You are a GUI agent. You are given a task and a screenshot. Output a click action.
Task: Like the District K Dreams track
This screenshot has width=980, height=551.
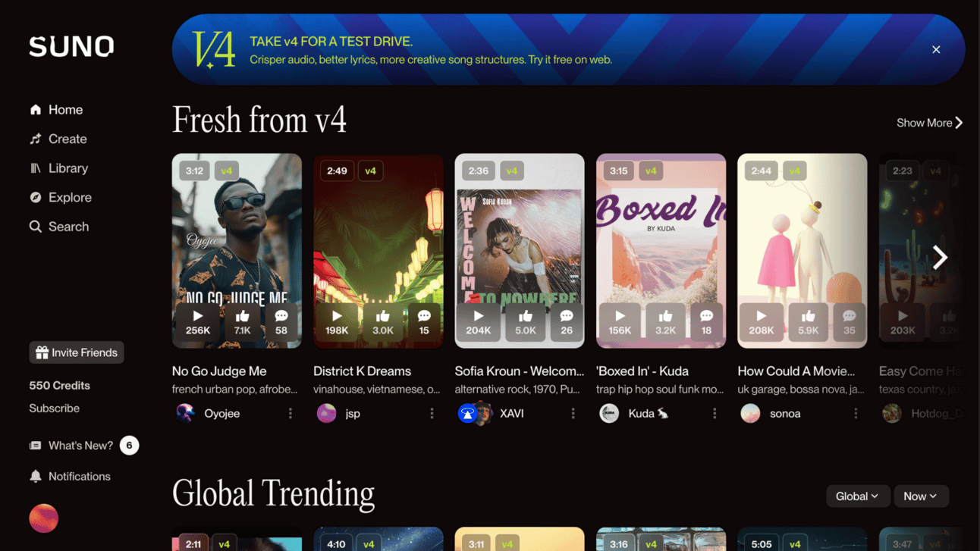click(x=382, y=321)
